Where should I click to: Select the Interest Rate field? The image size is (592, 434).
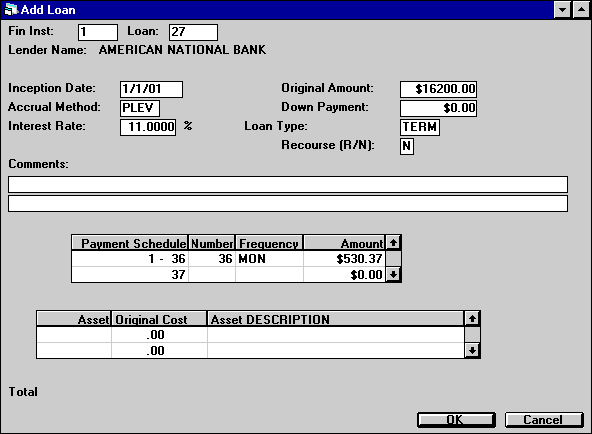(x=148, y=127)
